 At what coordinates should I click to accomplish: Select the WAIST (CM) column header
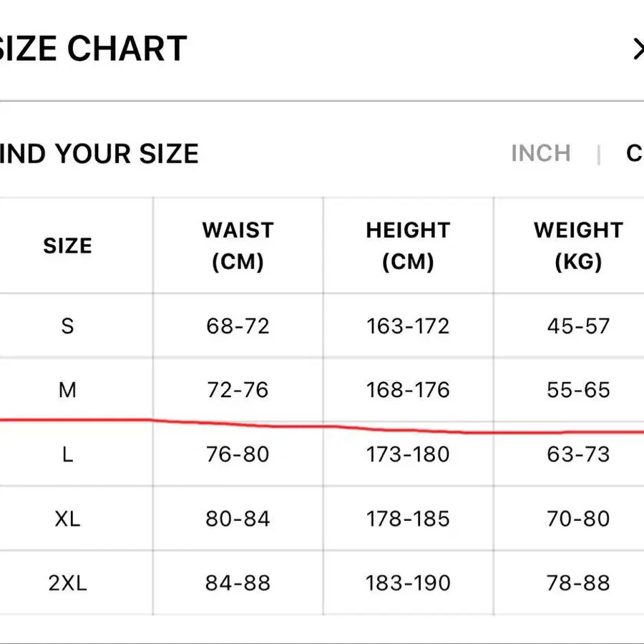238,246
